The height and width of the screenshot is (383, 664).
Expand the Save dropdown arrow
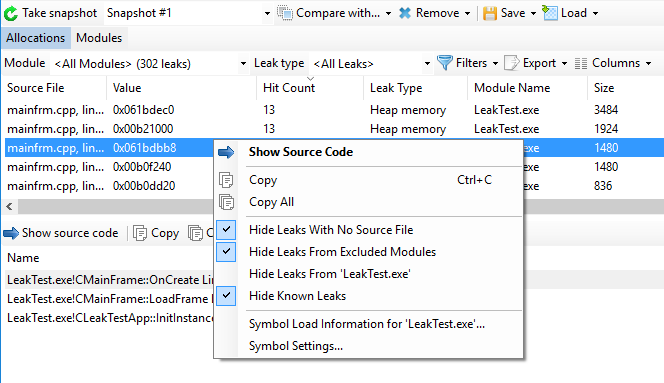tap(533, 14)
